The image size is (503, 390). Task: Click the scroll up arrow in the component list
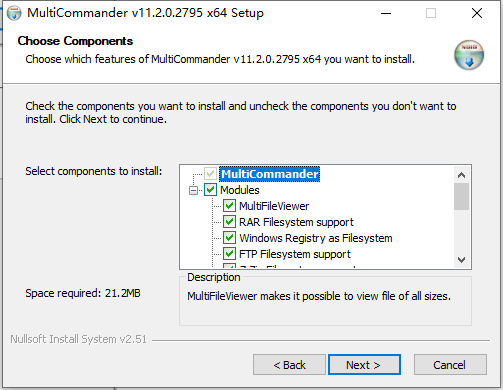click(x=462, y=175)
